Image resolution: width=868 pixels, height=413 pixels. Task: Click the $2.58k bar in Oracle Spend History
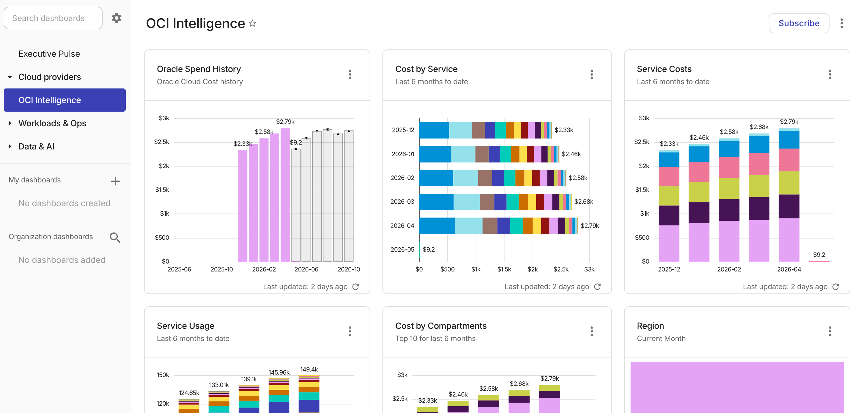264,200
